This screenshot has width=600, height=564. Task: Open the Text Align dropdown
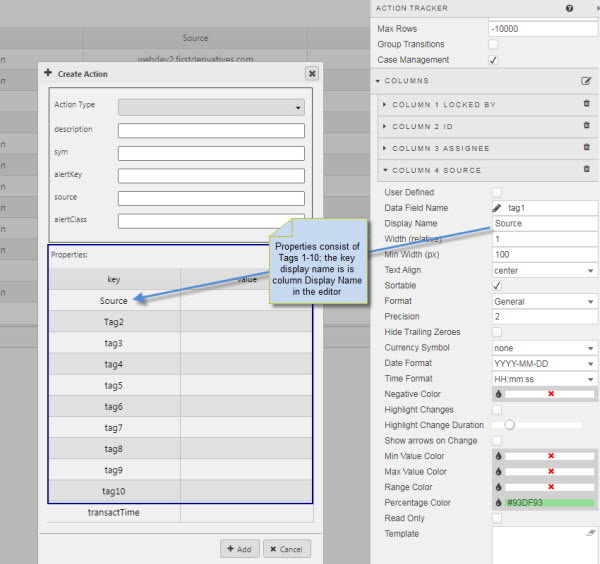click(x=544, y=270)
